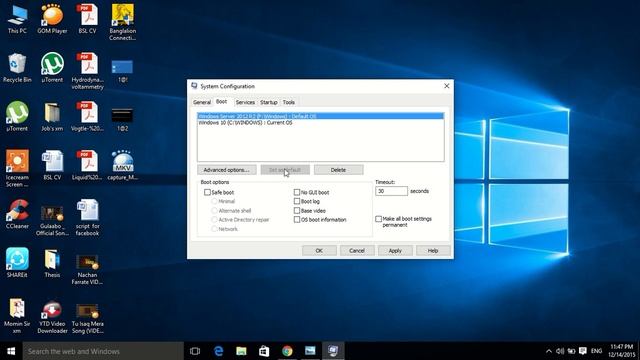This screenshot has height=360, width=640.
Task: Open the Action Center notifications icon
Action: click(583, 351)
